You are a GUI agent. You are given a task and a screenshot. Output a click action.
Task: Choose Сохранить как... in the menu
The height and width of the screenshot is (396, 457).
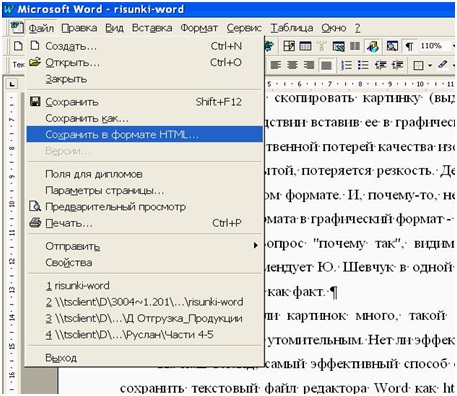145,118
